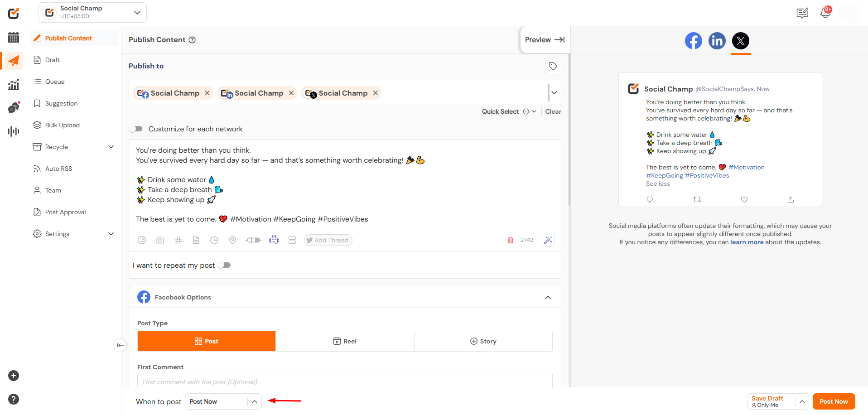Click the Preview collapse button

pos(545,40)
